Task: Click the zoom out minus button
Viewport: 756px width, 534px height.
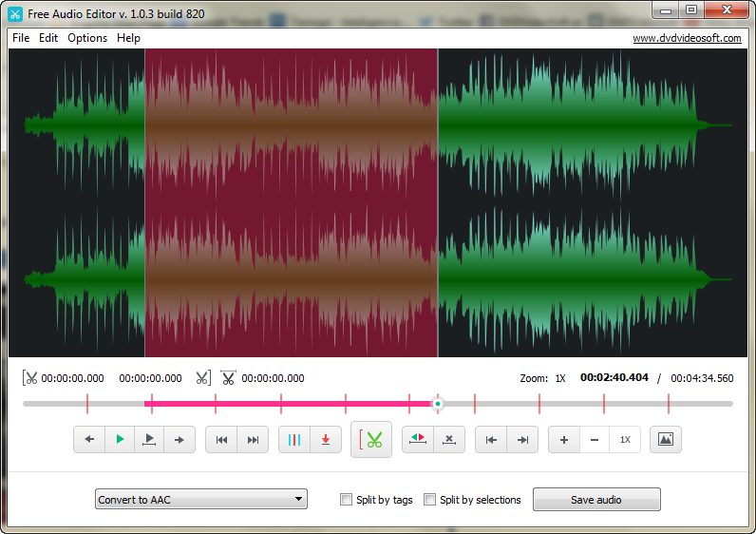Action: pyautogui.click(x=595, y=440)
